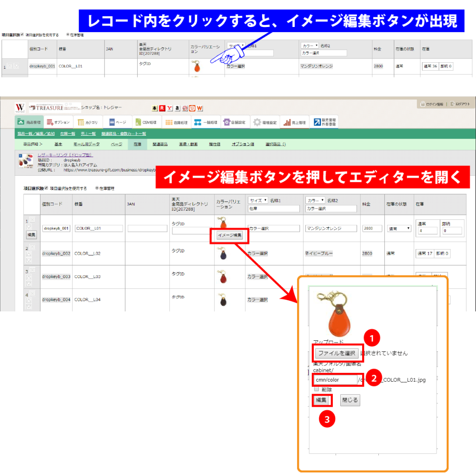The height and width of the screenshot is (476, 476).
Task: Click the ファイルを選択 upload button
Action: point(336,353)
